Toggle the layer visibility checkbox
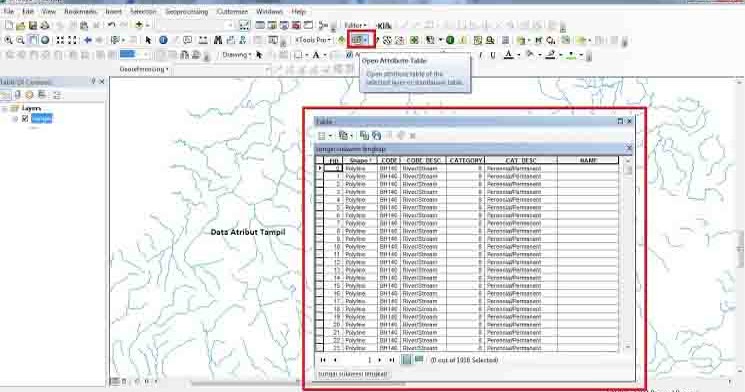The height and width of the screenshot is (392, 745). coord(25,118)
